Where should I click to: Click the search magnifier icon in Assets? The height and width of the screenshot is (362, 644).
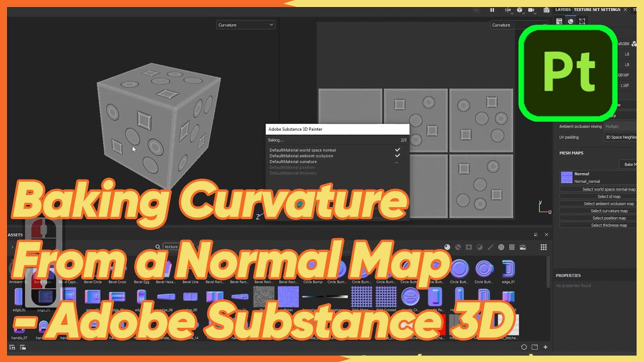tap(158, 247)
